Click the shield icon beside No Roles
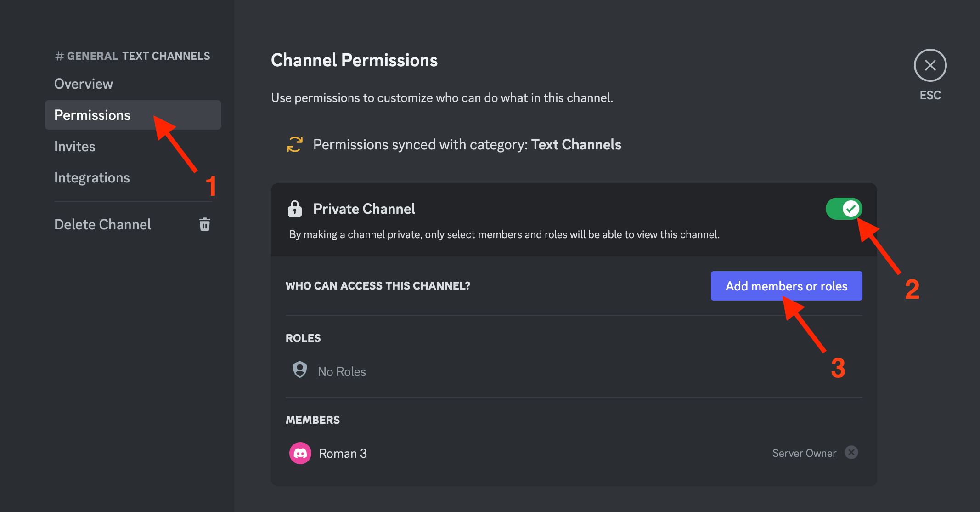This screenshot has height=512, width=980. 300,370
